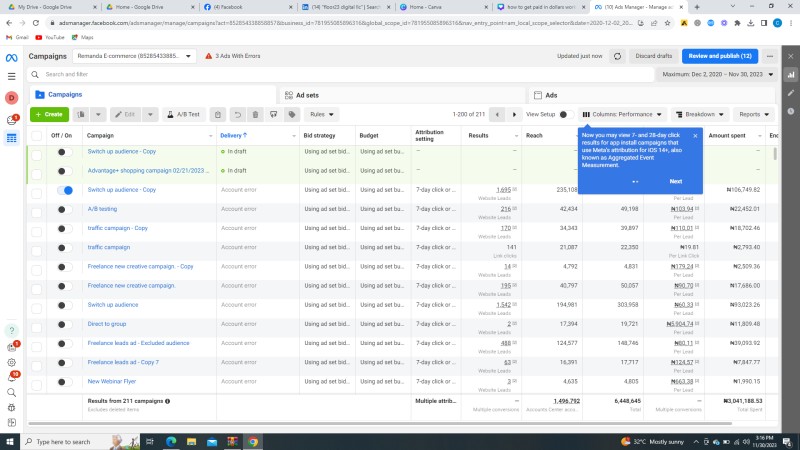
Task: Open the Meta logo home icon
Action: coord(11,58)
